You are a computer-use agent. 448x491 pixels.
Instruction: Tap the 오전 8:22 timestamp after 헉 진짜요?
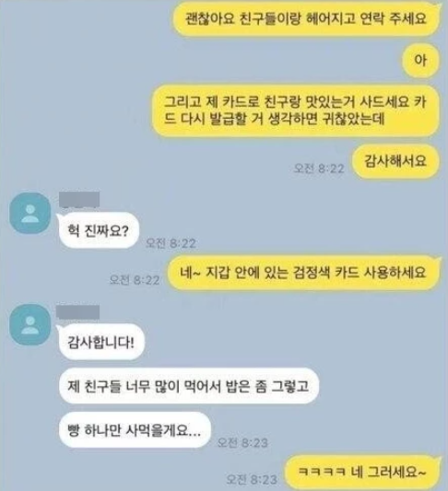click(x=171, y=243)
